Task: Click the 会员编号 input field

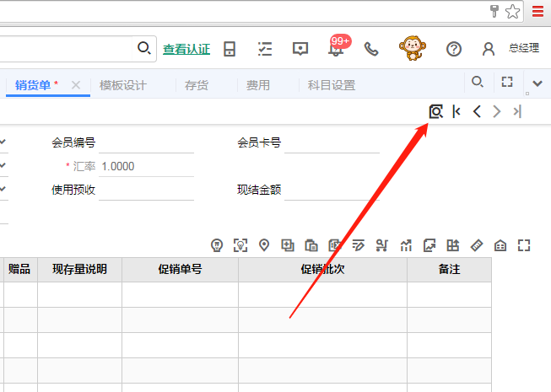Action: [x=146, y=143]
